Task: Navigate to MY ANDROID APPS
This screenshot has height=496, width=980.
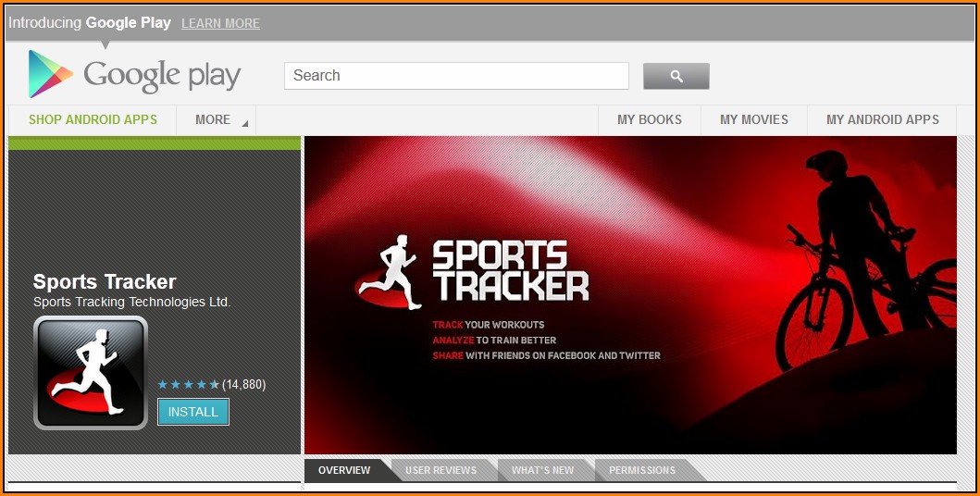Action: click(882, 119)
